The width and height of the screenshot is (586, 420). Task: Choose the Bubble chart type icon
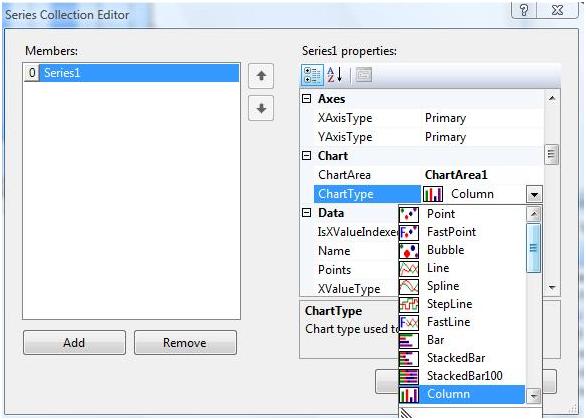[x=409, y=250]
